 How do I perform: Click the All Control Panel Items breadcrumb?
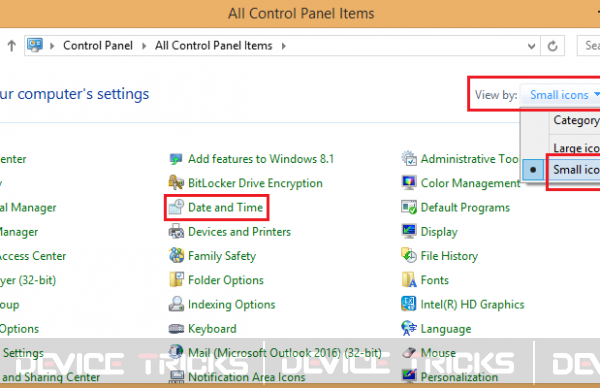[x=214, y=46]
